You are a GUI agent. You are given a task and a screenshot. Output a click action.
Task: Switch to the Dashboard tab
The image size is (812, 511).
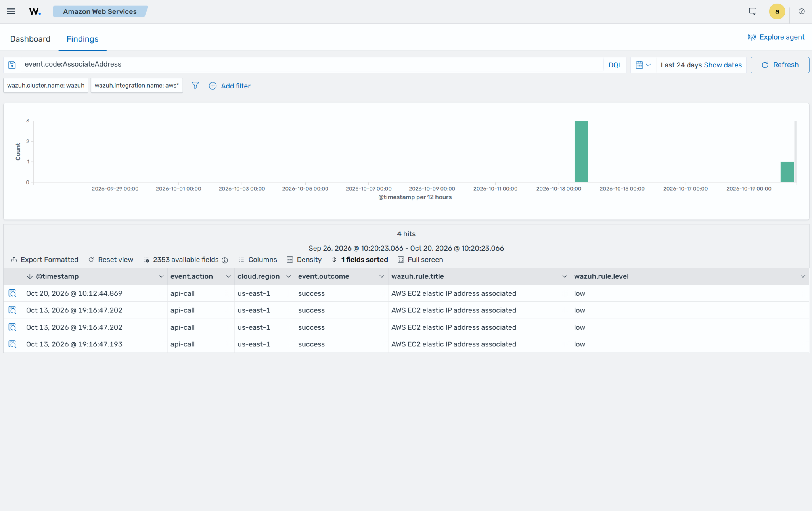pos(30,39)
